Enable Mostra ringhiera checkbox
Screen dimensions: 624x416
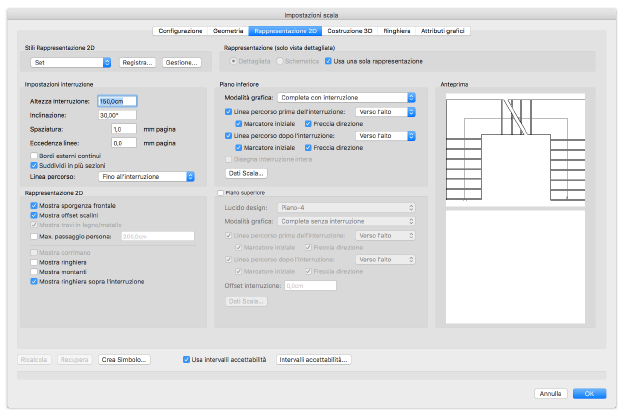[x=34, y=262]
